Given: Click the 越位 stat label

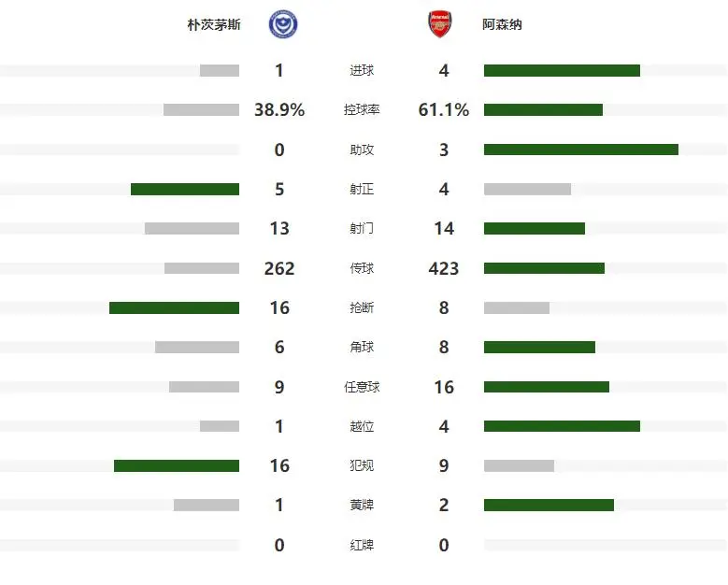Looking at the screenshot, I should point(362,427).
